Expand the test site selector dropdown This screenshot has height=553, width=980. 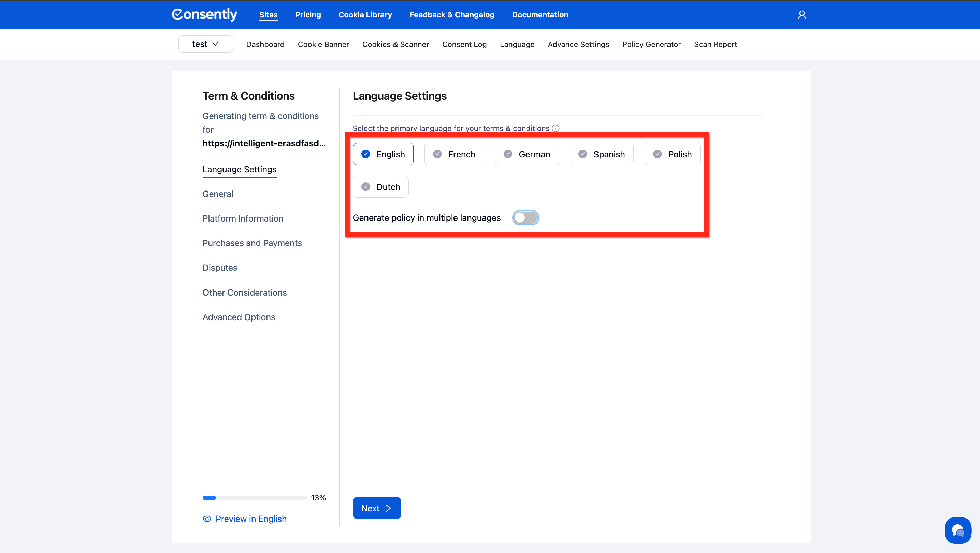pyautogui.click(x=205, y=44)
